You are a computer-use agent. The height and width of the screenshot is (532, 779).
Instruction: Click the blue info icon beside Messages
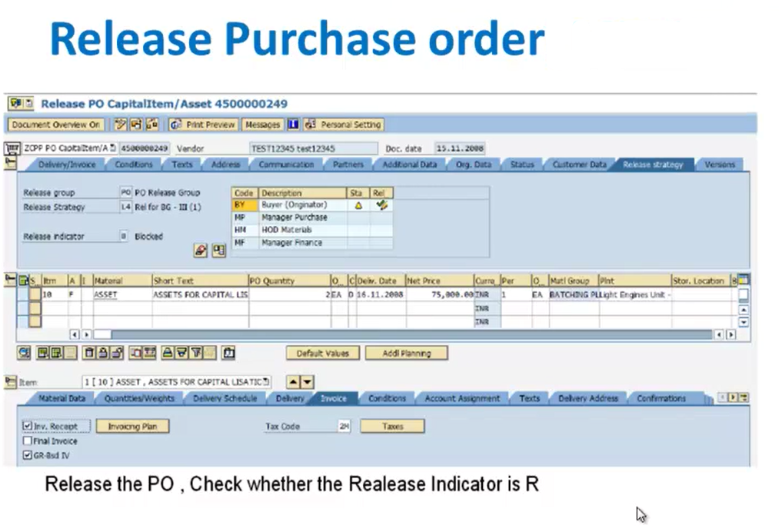click(293, 125)
